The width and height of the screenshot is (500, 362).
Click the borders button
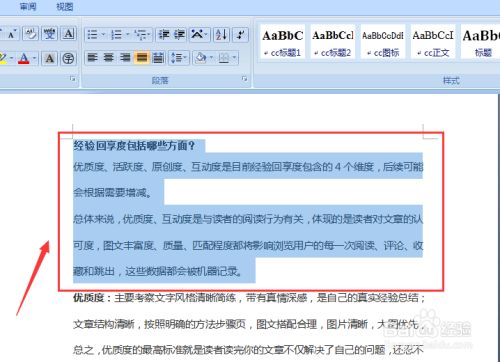click(224, 58)
